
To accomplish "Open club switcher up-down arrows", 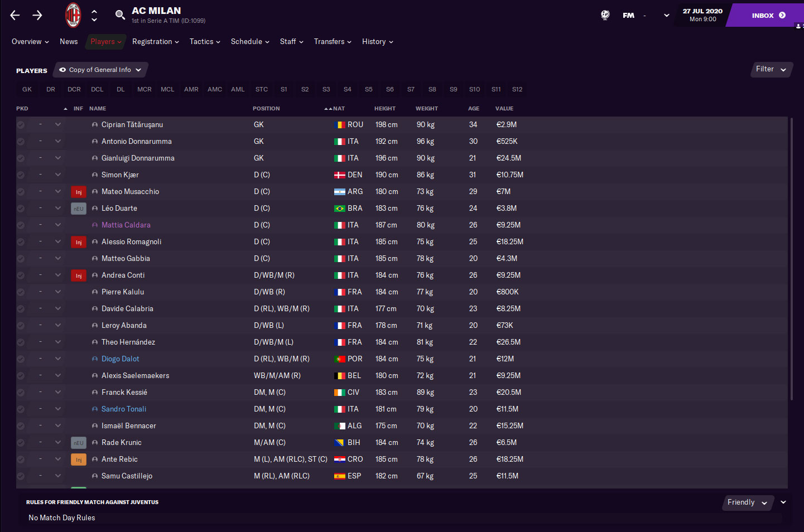I will tap(94, 15).
